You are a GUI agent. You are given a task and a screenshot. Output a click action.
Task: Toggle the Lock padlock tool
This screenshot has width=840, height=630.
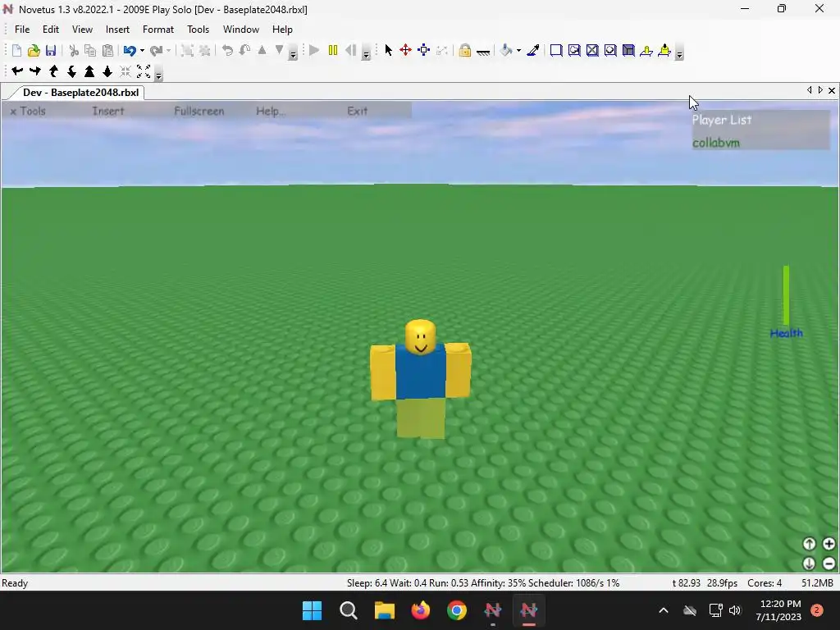pos(465,50)
